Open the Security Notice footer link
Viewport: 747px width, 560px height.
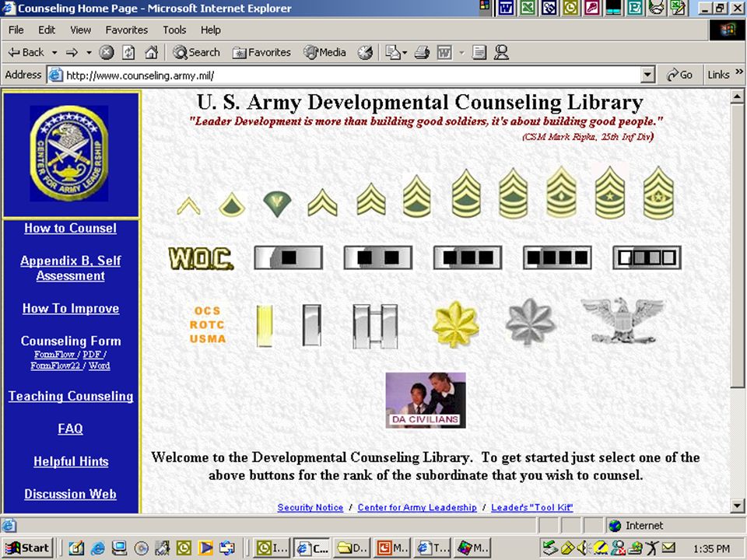tap(310, 508)
